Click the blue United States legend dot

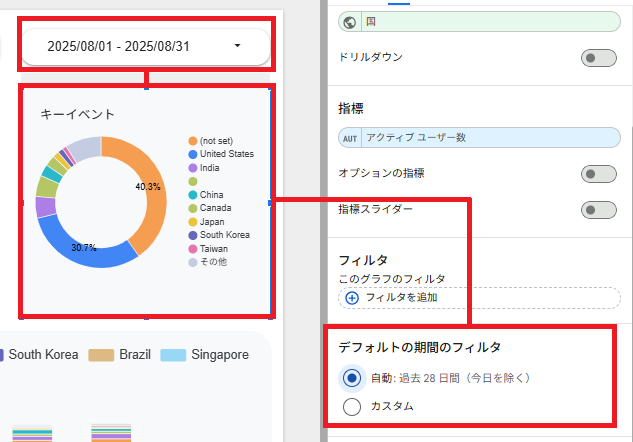[193, 154]
